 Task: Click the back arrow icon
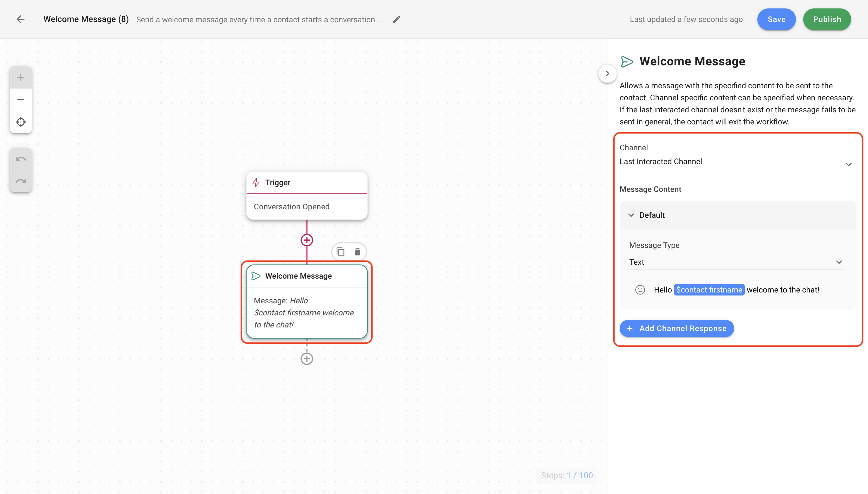click(21, 19)
